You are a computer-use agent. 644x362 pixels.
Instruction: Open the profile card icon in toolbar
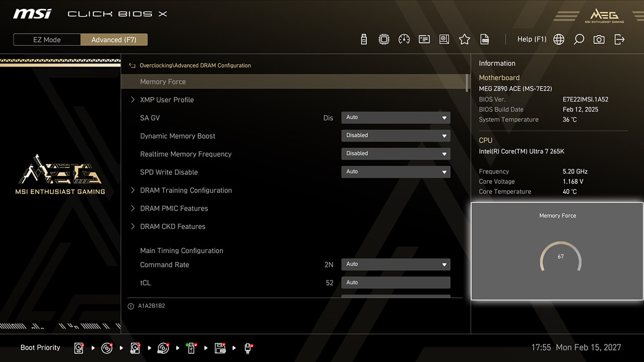[x=424, y=39]
